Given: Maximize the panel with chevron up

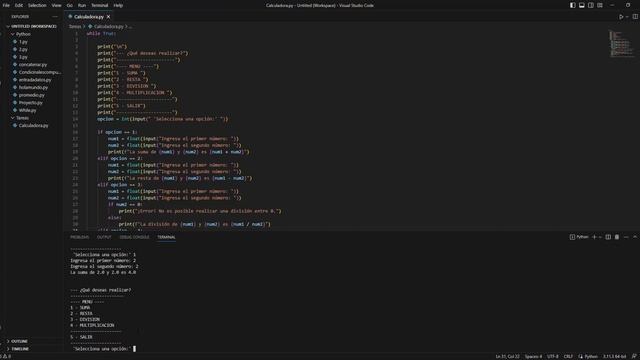Looking at the screenshot, I should [x=635, y=237].
